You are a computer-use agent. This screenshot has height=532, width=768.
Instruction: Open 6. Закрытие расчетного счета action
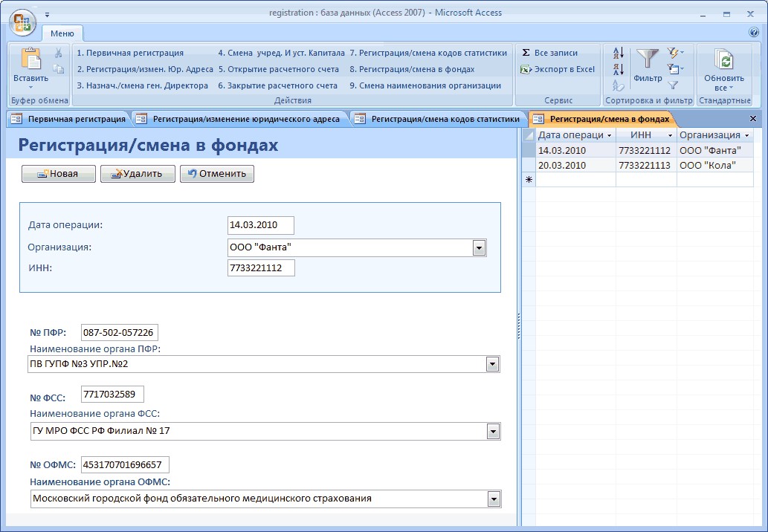pos(278,85)
